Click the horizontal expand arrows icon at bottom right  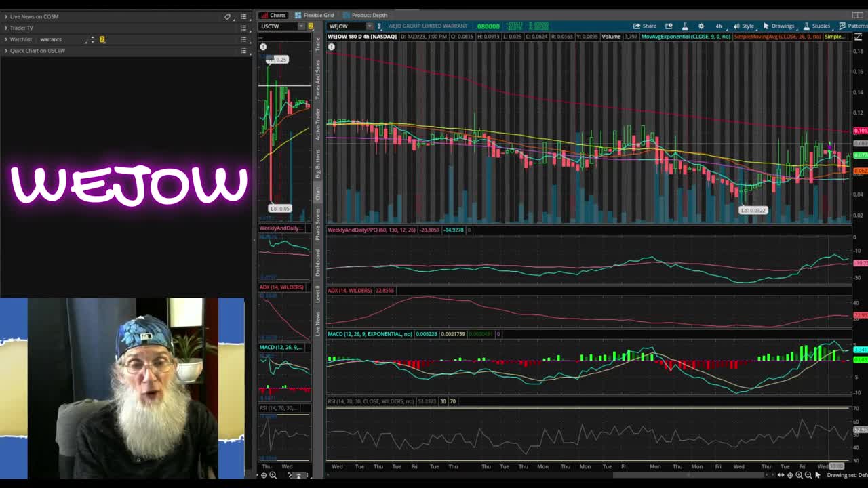point(781,475)
